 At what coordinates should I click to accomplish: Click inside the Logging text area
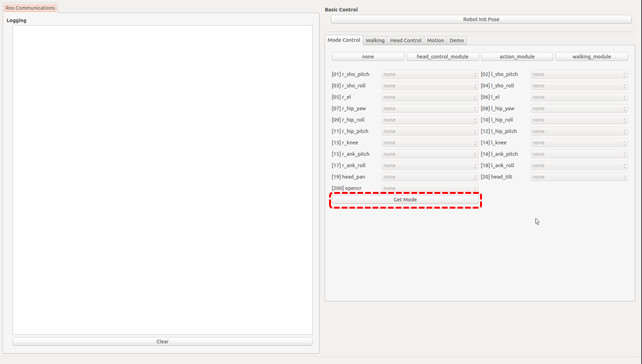[x=163, y=180]
